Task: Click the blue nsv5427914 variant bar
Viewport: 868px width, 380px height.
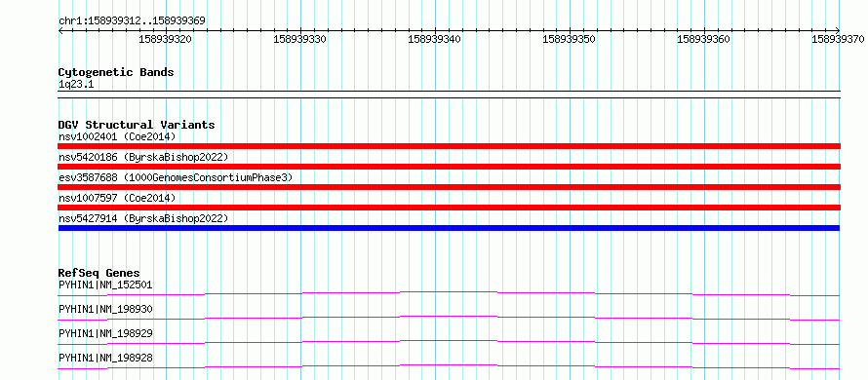Action: [x=449, y=228]
